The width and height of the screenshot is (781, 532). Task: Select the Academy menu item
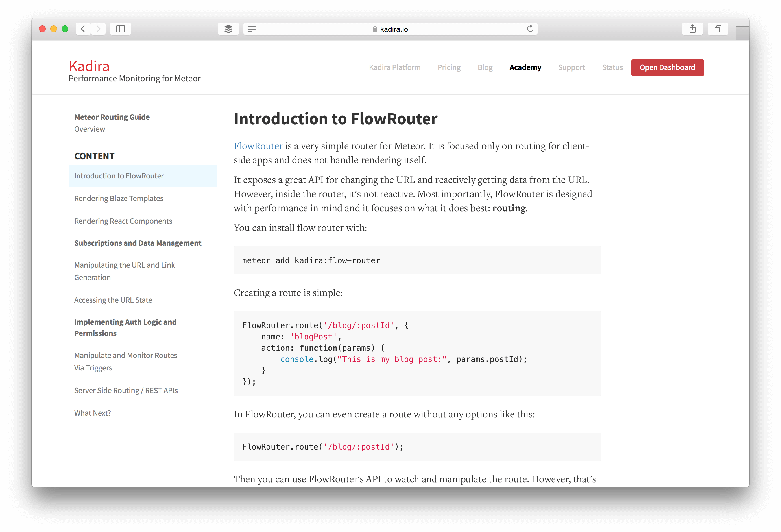click(x=525, y=67)
